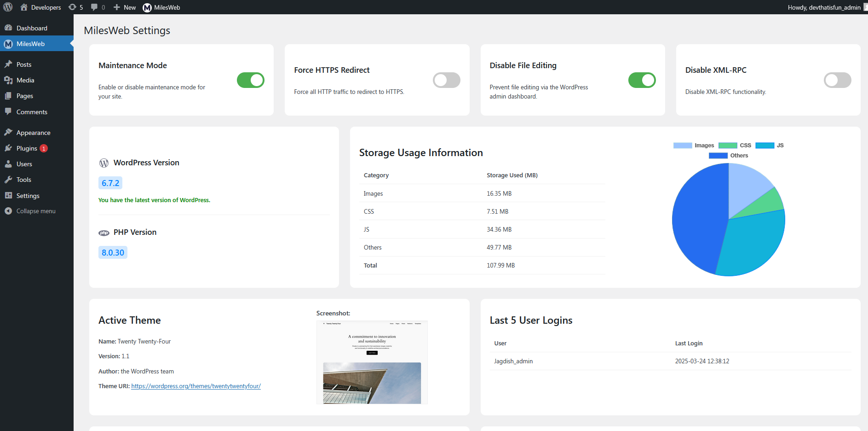868x431 pixels.
Task: Click WordPress version 6.7.2 badge
Action: (110, 183)
